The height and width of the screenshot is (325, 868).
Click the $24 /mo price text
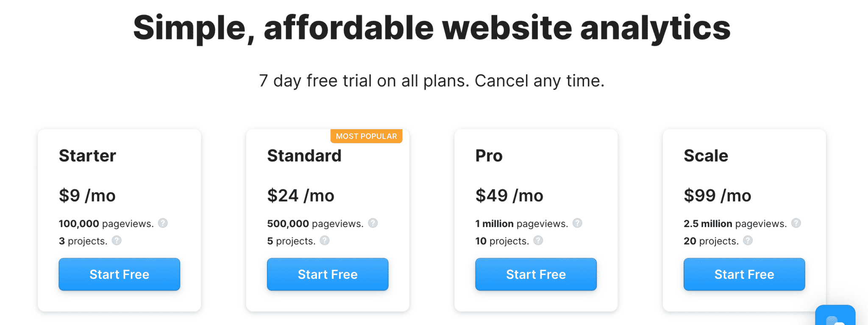click(300, 195)
